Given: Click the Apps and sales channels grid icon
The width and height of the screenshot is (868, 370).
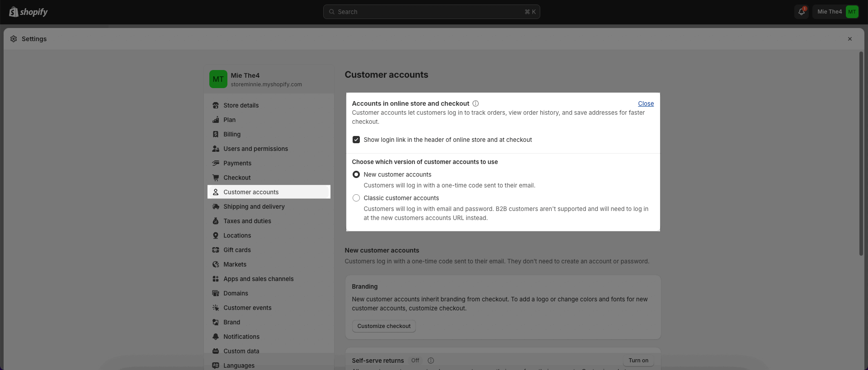Looking at the screenshot, I should [216, 279].
